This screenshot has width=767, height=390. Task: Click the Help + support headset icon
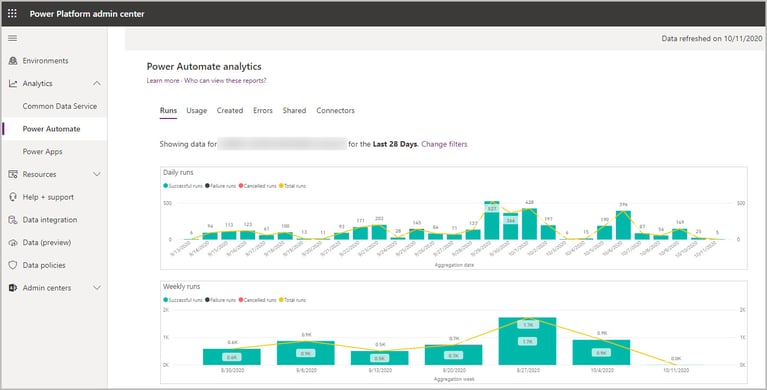point(13,197)
